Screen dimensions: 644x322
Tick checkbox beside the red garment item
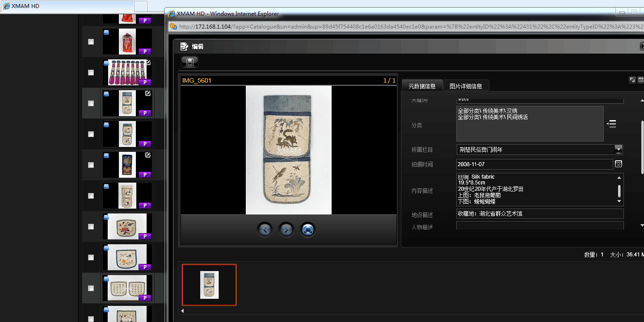[91, 42]
